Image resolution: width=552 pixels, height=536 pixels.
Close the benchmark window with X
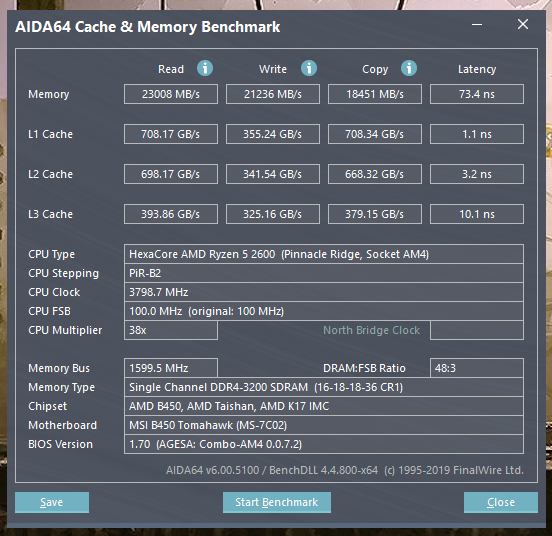tap(523, 24)
